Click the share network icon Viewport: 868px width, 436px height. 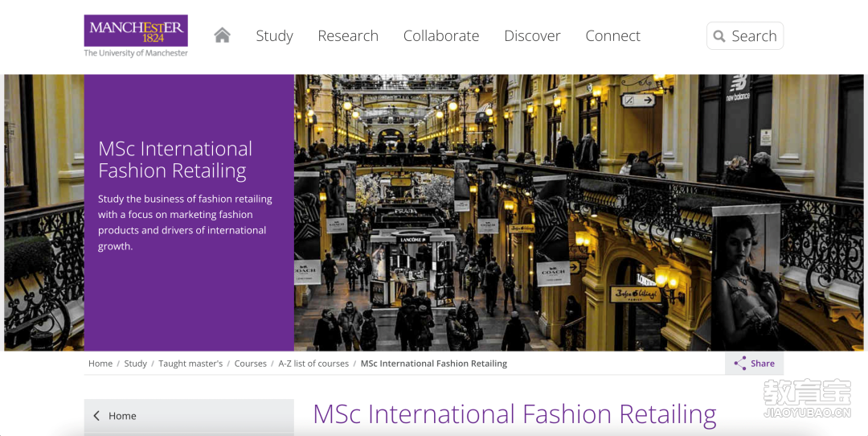coord(740,364)
